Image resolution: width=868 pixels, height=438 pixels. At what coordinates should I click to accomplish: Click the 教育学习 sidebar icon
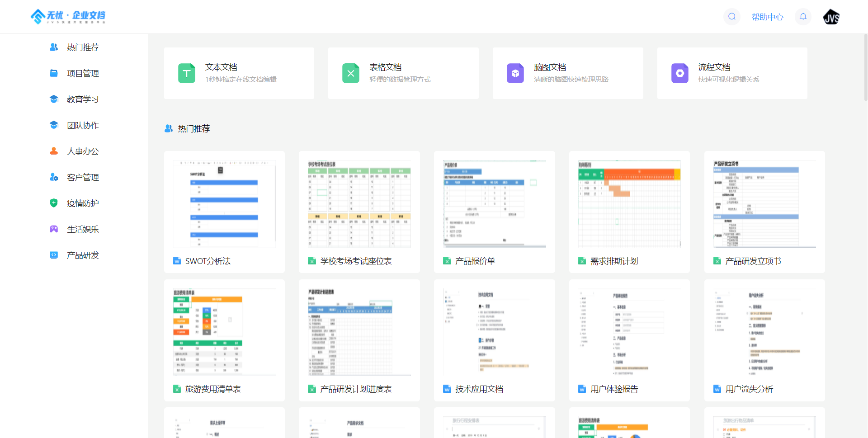(x=54, y=99)
